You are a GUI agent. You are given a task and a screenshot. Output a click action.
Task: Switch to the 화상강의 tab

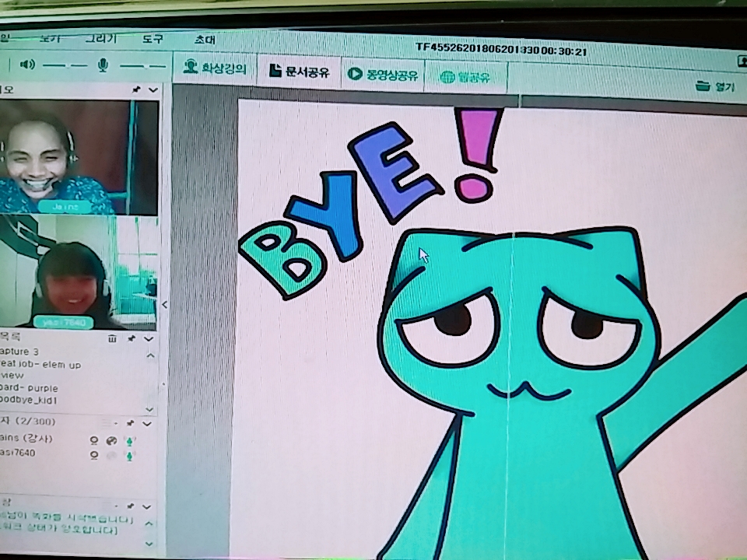click(216, 68)
